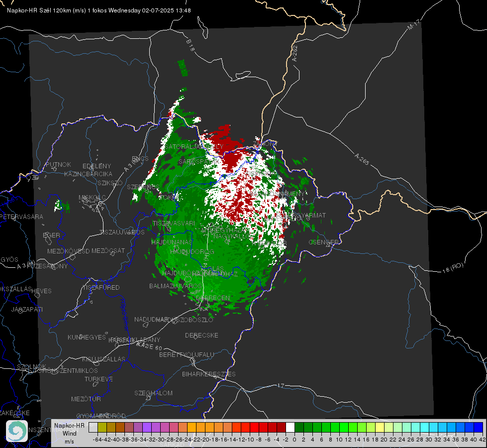This screenshot has height=448, width=487.
Task: Click the BIHARKERESZTES town label
Action: [209, 374]
